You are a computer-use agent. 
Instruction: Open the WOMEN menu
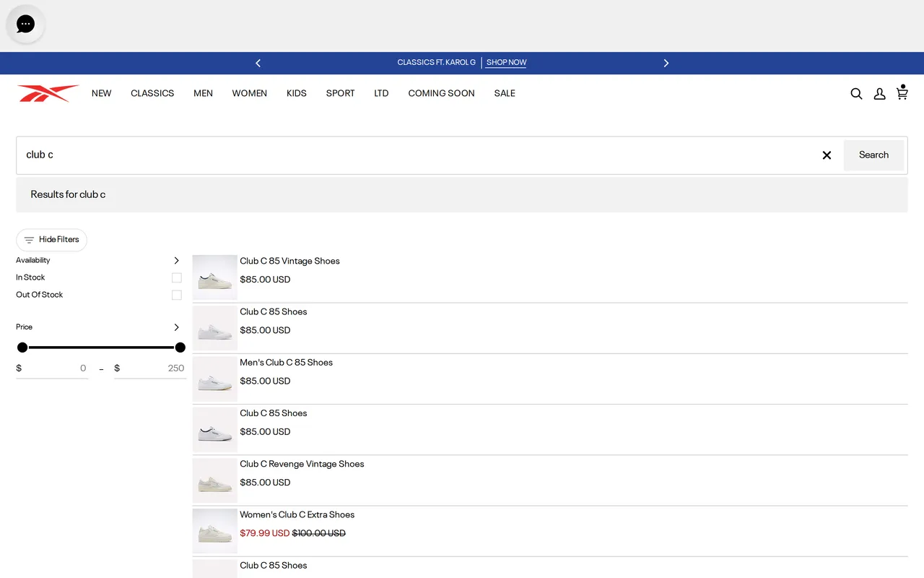pos(250,93)
